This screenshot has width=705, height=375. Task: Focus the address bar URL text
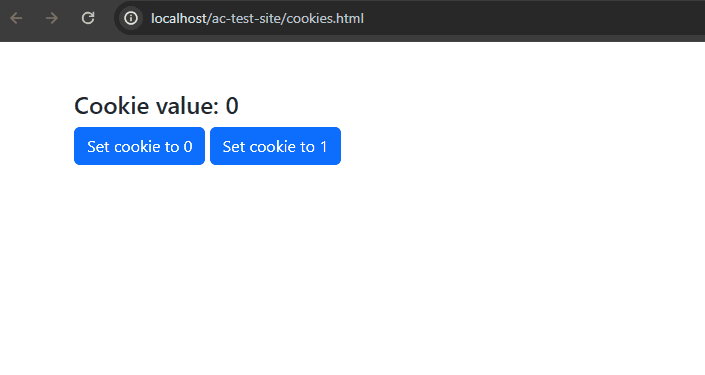(x=257, y=18)
